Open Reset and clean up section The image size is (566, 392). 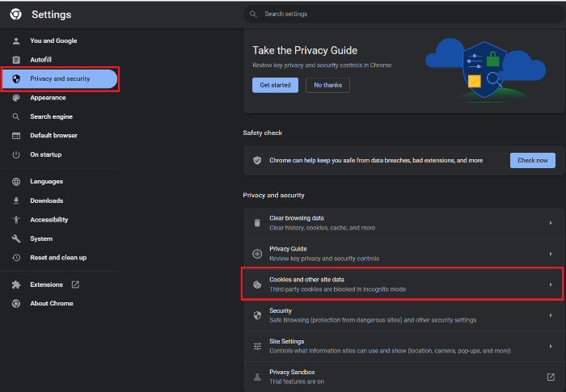60,257
